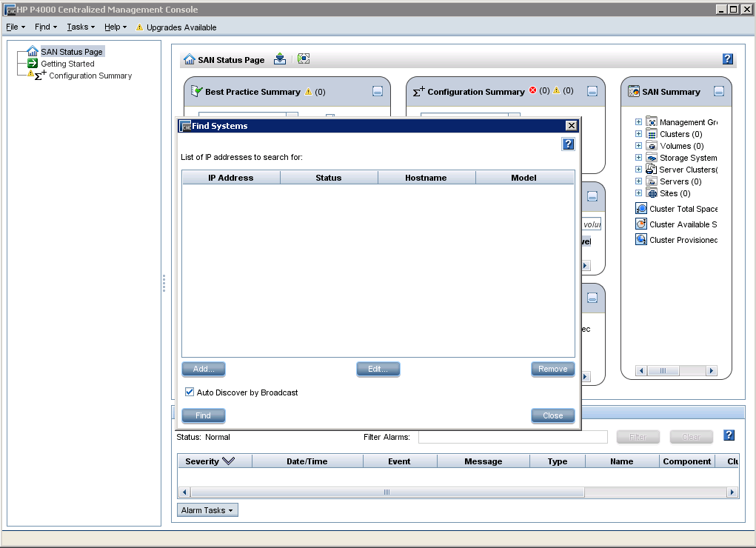Viewport: 756px width, 548px height.
Task: Click the help icon in Find Systems dialog
Action: click(x=568, y=144)
